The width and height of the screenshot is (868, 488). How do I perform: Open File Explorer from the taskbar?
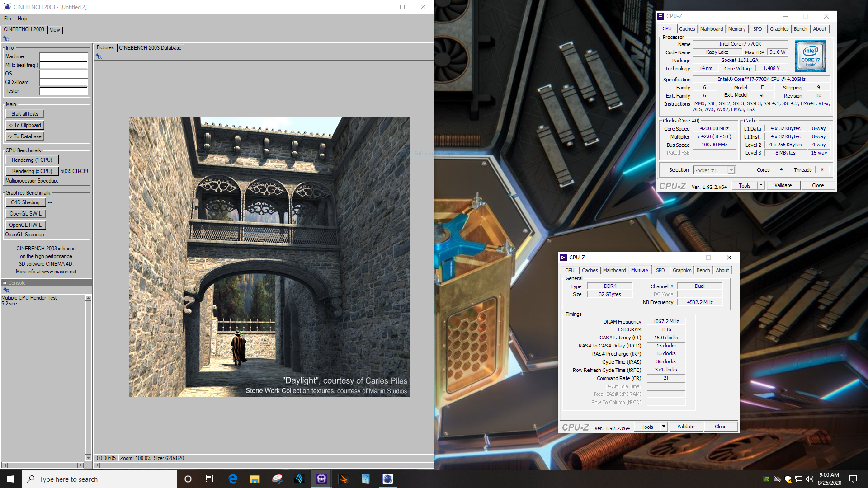click(255, 479)
